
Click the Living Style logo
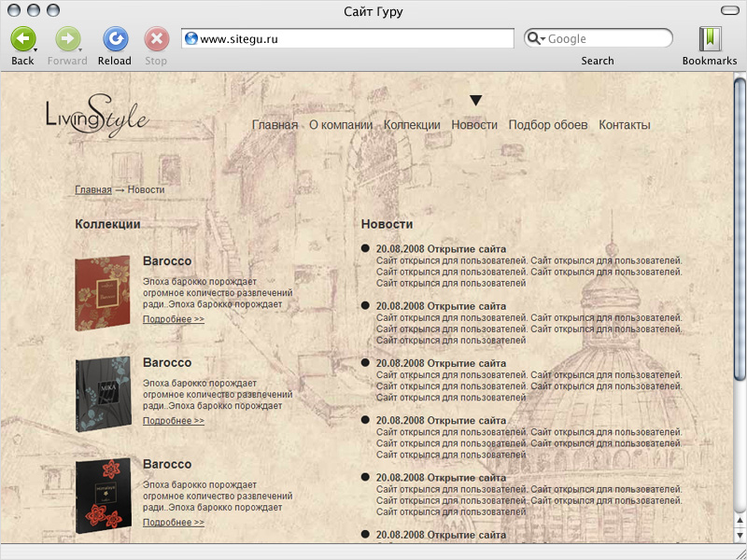coord(97,116)
